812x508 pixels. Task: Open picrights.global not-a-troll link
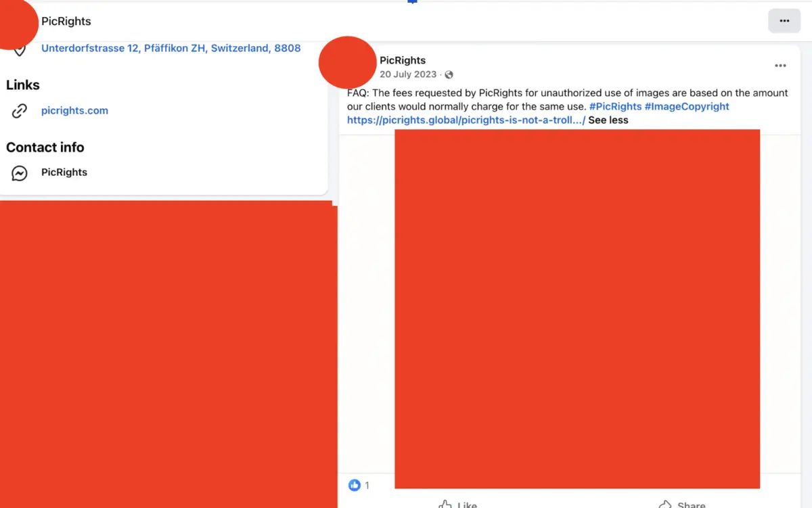pos(466,120)
